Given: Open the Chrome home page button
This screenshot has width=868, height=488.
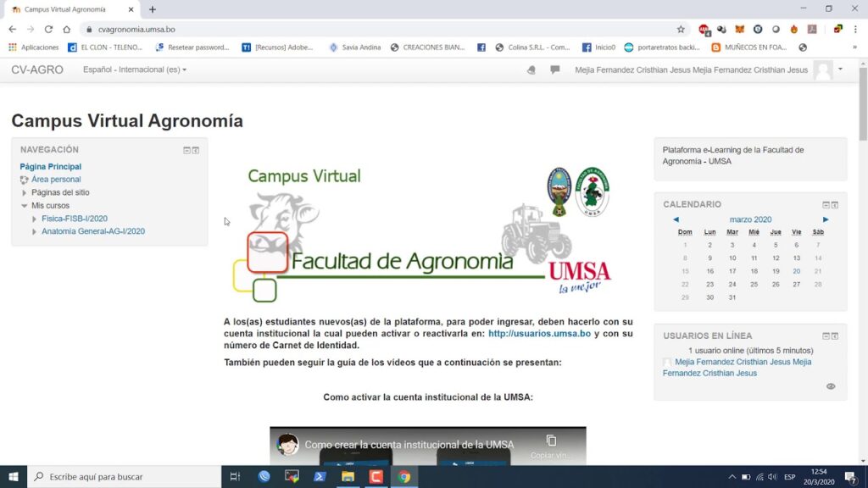Looking at the screenshot, I should tap(66, 30).
